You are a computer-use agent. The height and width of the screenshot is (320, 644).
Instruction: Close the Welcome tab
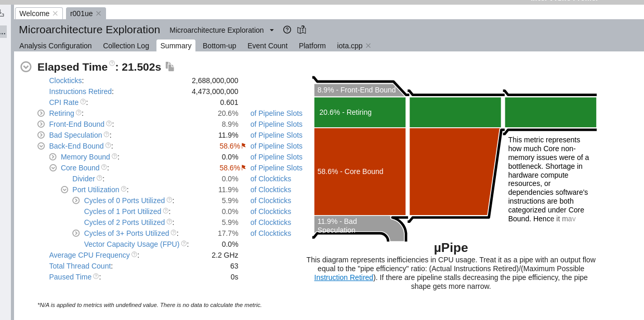55,14
